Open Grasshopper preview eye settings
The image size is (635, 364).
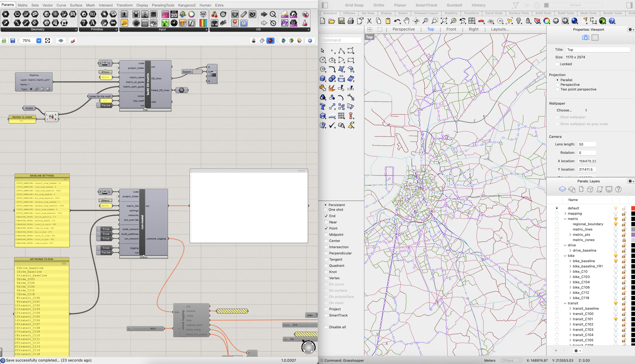(61, 40)
